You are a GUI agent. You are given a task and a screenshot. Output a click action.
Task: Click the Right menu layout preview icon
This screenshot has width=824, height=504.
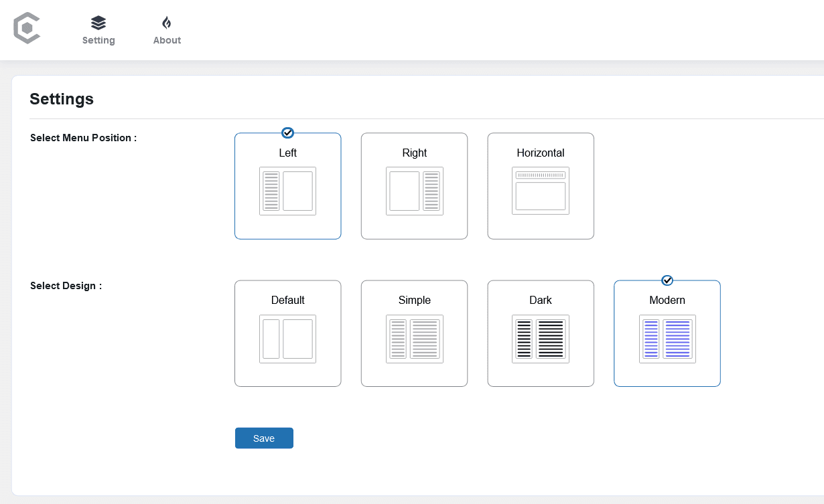click(x=414, y=191)
